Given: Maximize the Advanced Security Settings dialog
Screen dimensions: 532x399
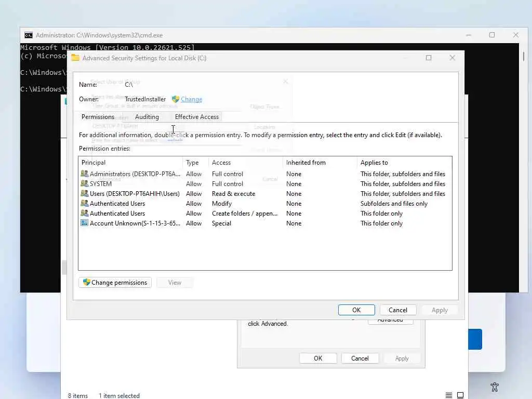Looking at the screenshot, I should coord(429,58).
